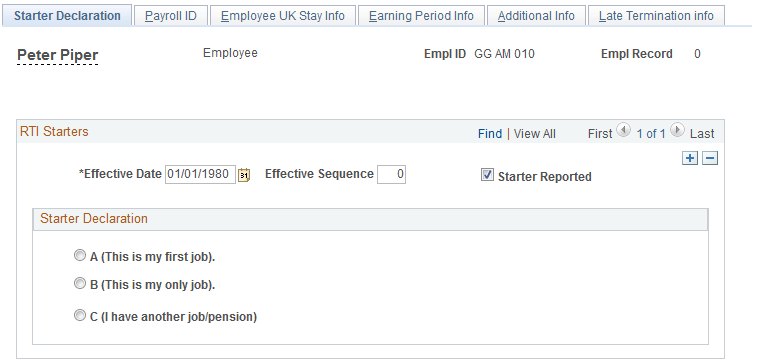Select option A This is my first job
This screenshot has width=759, height=363.
click(x=79, y=256)
